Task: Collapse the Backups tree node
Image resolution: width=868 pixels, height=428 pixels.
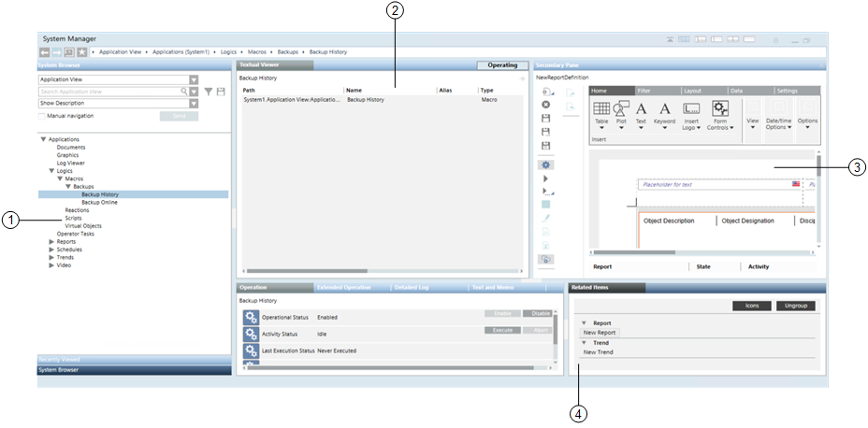Action: point(67,187)
